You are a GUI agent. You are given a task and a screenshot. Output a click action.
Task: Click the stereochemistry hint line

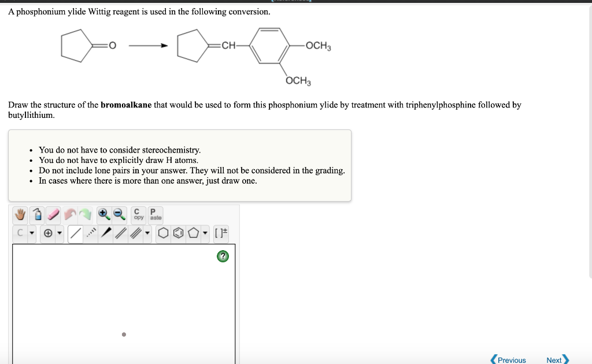tap(120, 150)
